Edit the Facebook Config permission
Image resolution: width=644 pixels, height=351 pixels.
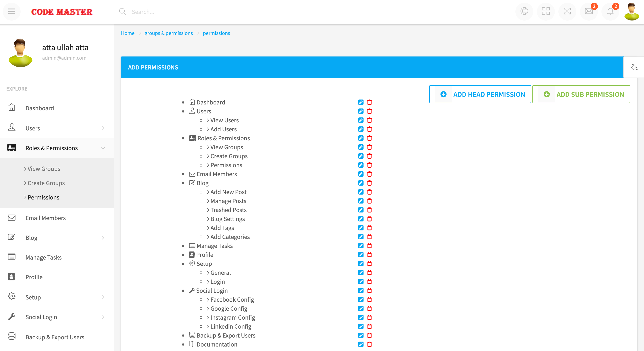361,299
